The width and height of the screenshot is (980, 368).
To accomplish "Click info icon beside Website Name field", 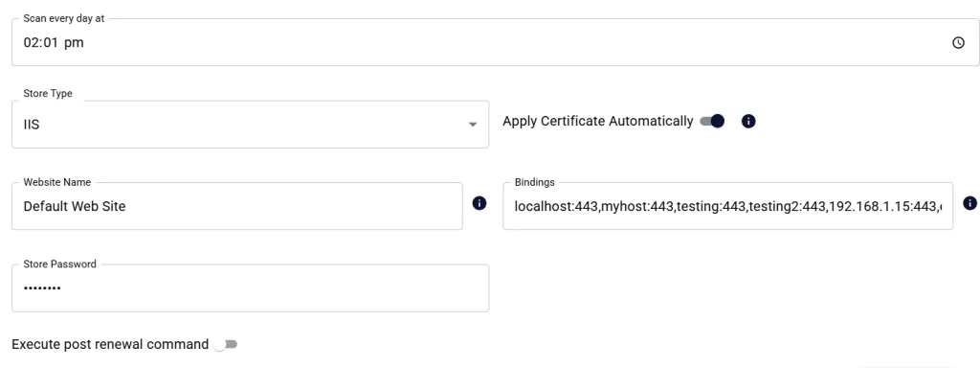I will tap(479, 203).
